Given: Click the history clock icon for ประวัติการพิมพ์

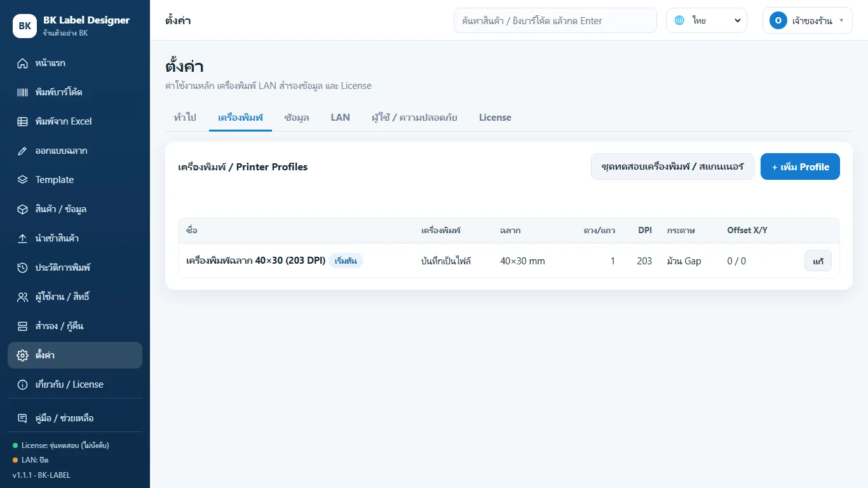Looking at the screenshot, I should pyautogui.click(x=23, y=268).
